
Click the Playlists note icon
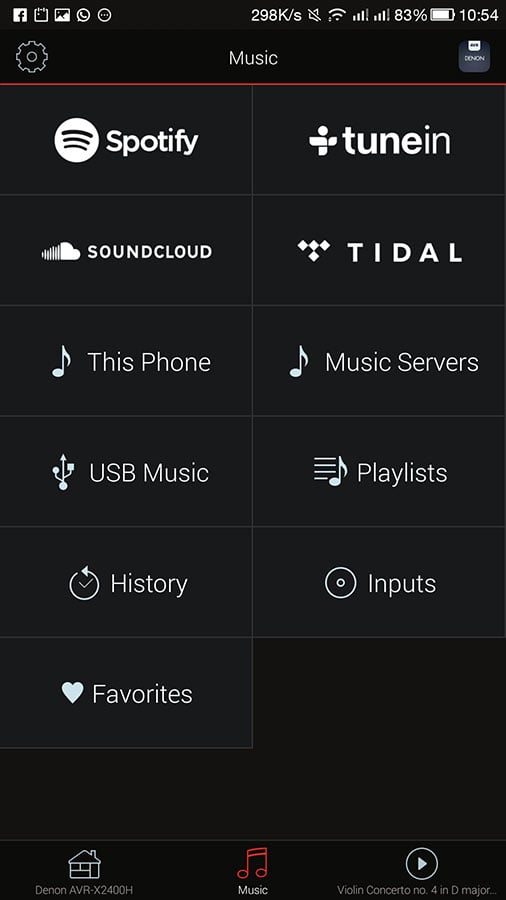pyautogui.click(x=330, y=471)
